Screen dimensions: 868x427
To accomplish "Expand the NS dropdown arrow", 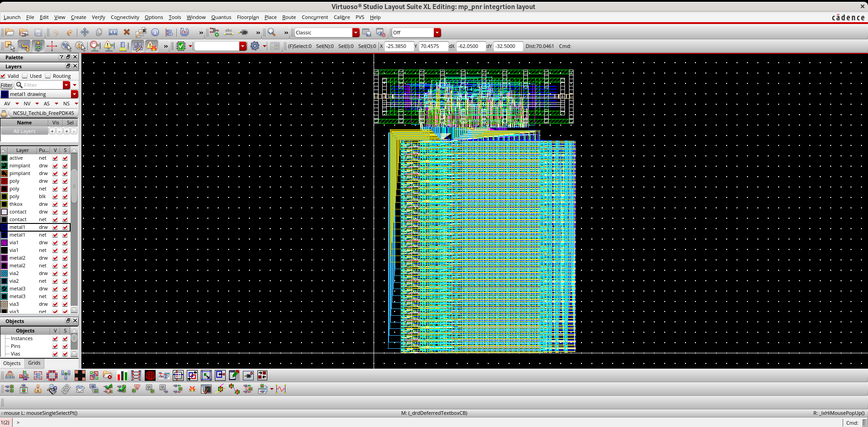I will coord(76,104).
